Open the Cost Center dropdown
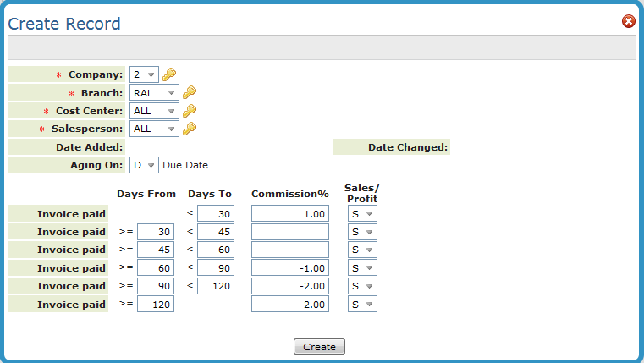This screenshot has width=644, height=363. click(154, 111)
